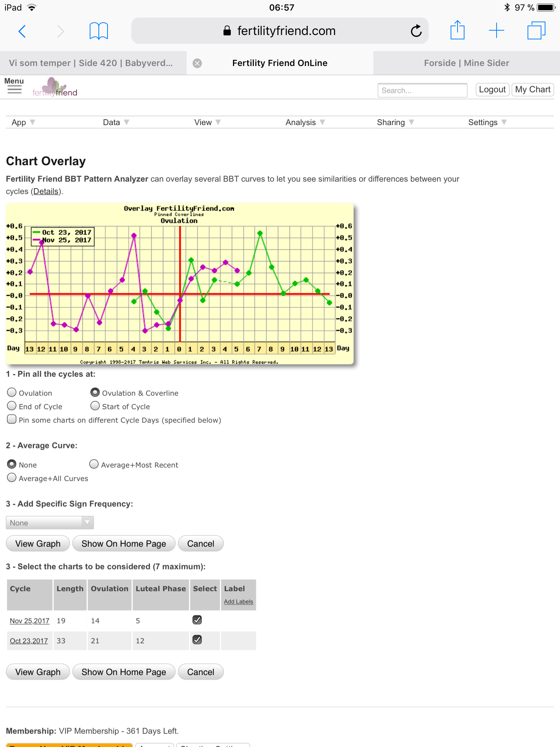Open a new tab with plus icon
560x747 pixels.
pos(496,31)
